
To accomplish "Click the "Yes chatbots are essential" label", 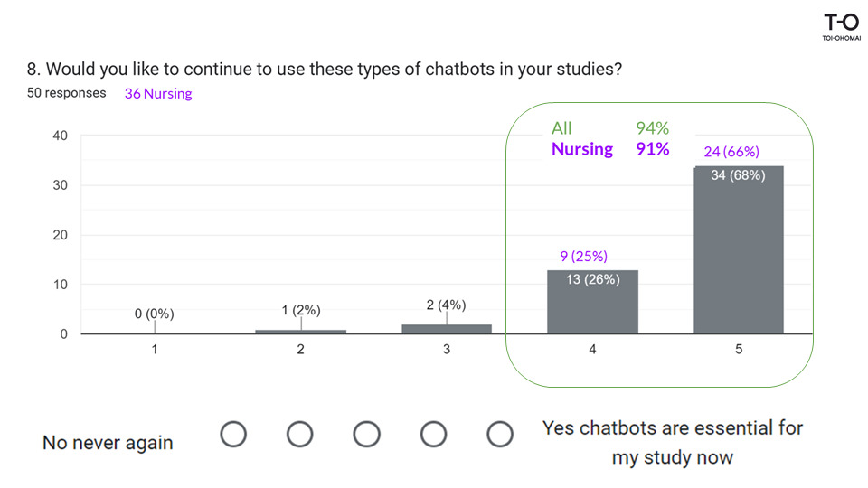I will coord(672,442).
